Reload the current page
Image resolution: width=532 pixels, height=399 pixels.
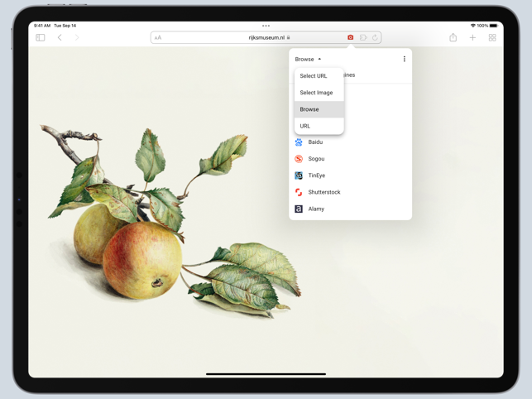click(x=375, y=37)
